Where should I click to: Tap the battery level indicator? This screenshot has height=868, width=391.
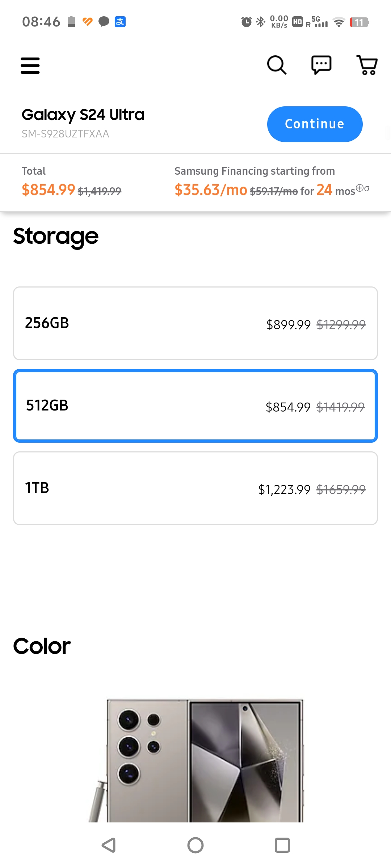coord(359,22)
